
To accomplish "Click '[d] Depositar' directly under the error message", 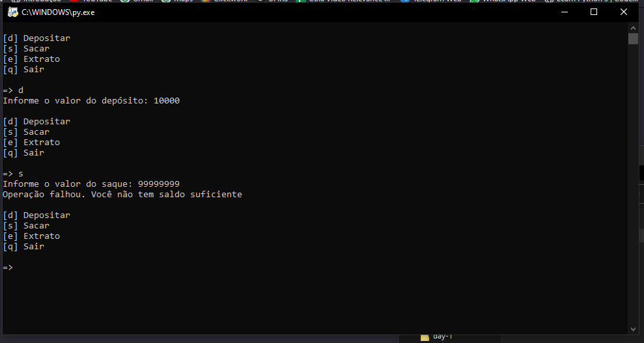I will click(36, 215).
